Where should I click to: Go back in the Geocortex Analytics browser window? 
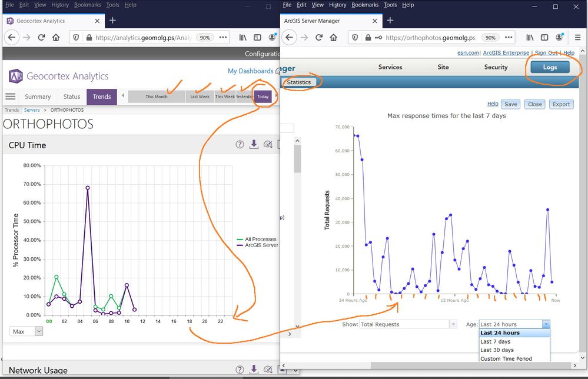tap(12, 38)
